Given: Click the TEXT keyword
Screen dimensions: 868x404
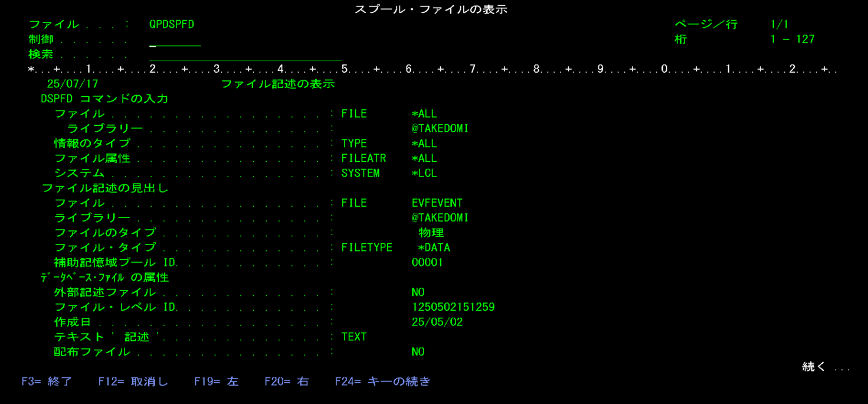Looking at the screenshot, I should [354, 337].
